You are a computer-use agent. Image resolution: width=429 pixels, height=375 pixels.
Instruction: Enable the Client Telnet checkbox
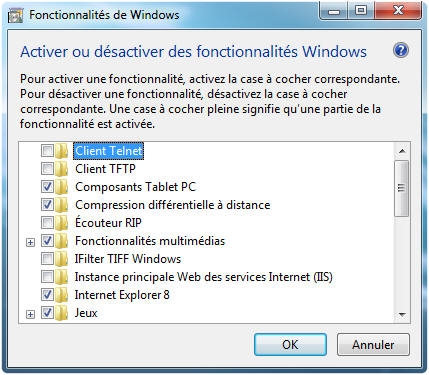(47, 151)
